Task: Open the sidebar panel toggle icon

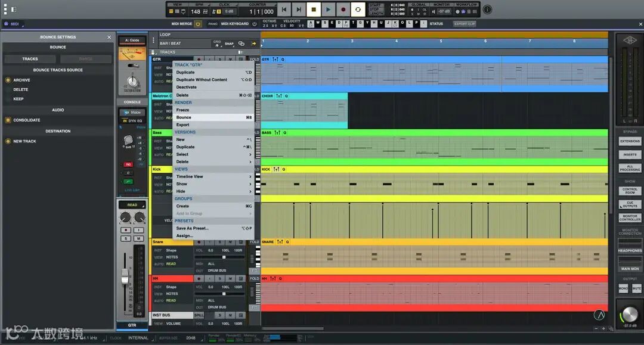Action: pyautogui.click(x=14, y=9)
